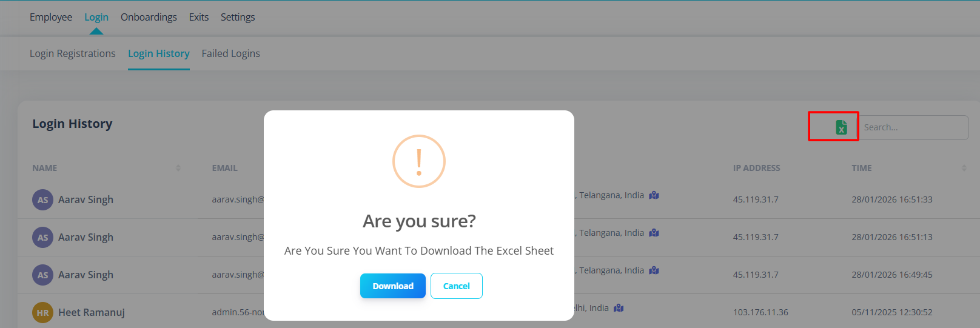Click the Excel sheet download icon
Screen dimensions: 980x328
(841, 127)
